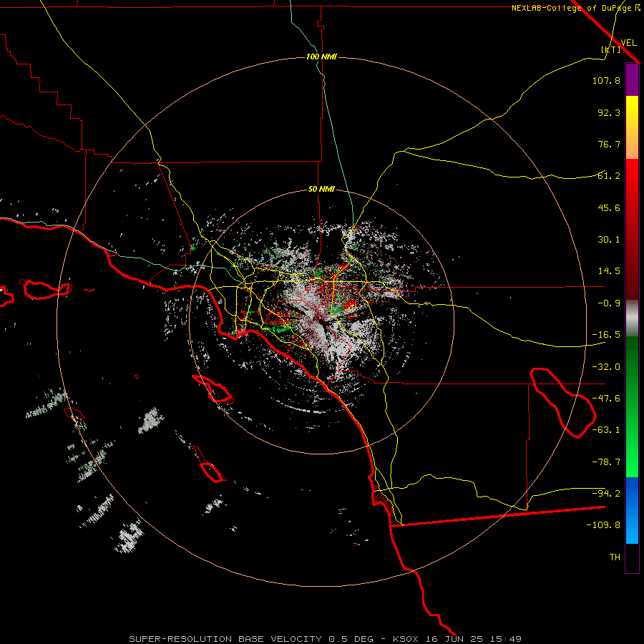Click the VEL legend title
Image resolution: width=644 pixels, height=644 pixels.
click(x=628, y=42)
